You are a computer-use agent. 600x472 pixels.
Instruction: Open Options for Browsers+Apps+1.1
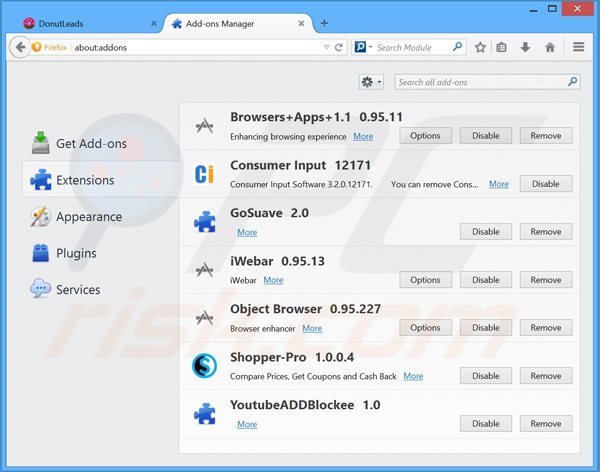coord(426,136)
